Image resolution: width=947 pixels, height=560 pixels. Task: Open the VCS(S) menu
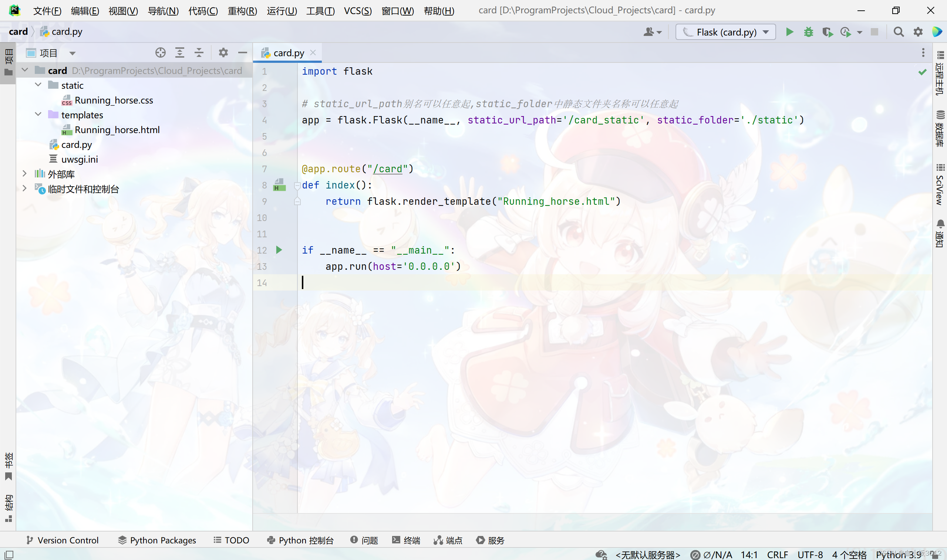(x=357, y=11)
